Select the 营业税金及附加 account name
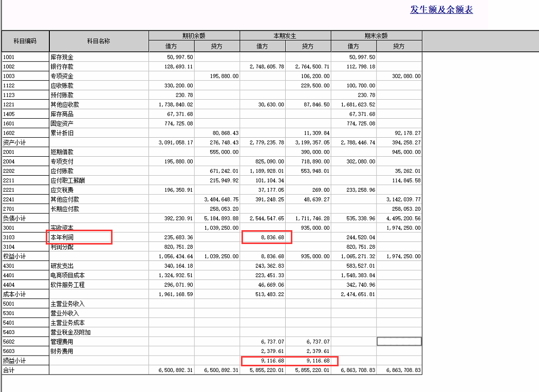This screenshot has height=392, width=539. pos(70,332)
